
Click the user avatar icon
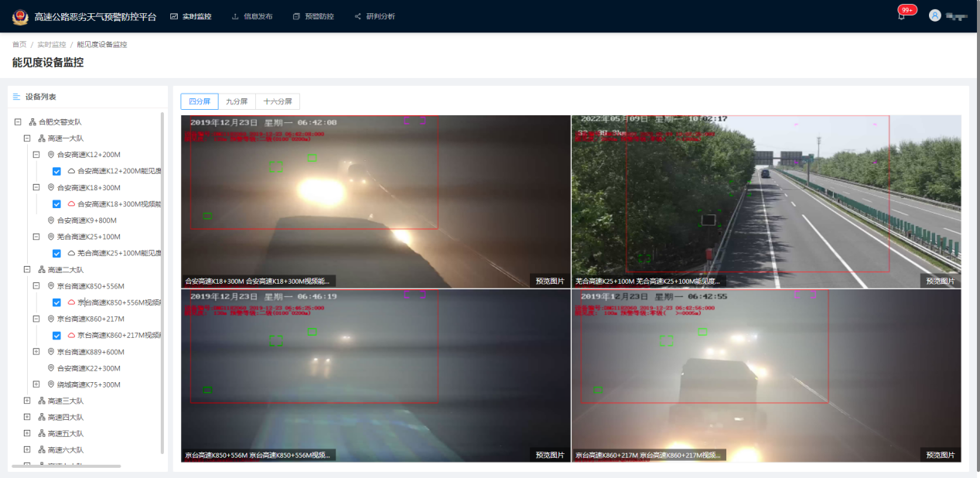934,15
